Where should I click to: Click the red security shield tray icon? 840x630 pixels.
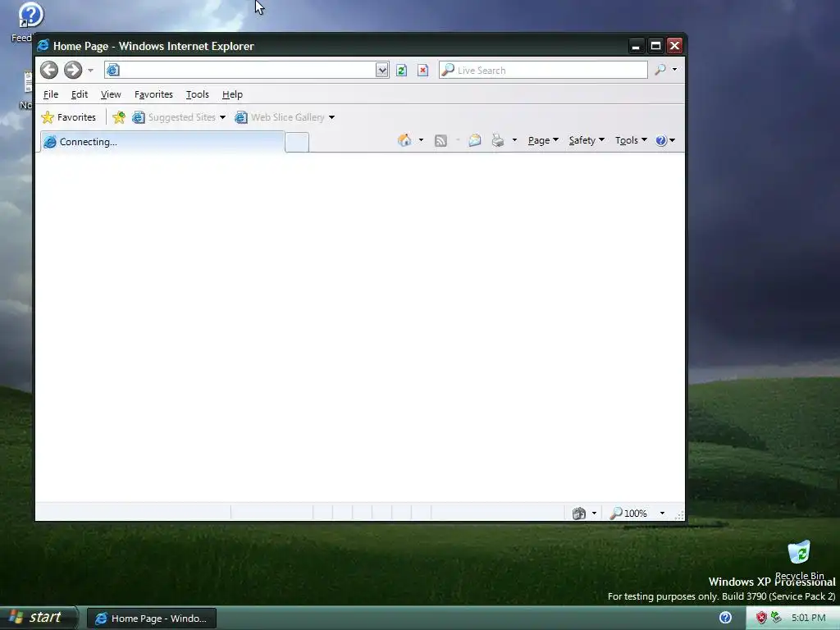point(760,618)
